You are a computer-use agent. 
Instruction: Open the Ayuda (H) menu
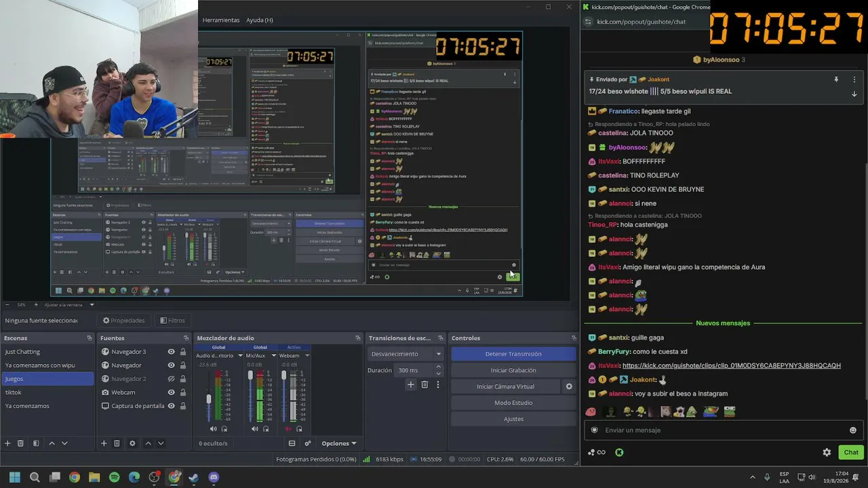pyautogui.click(x=260, y=20)
